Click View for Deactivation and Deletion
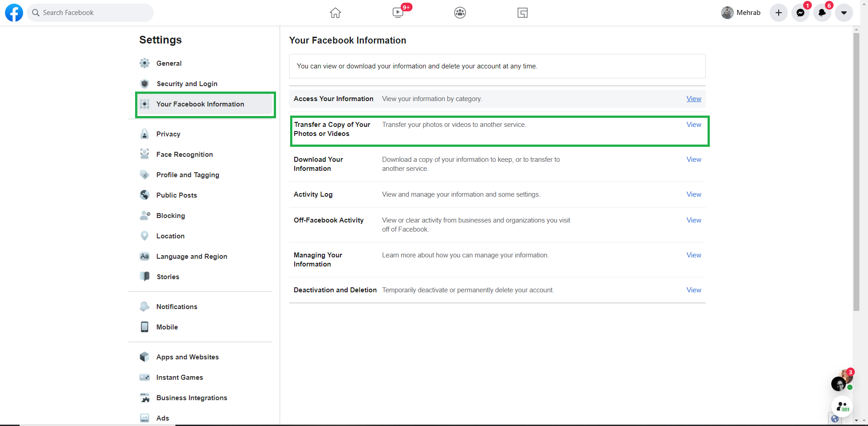 pyautogui.click(x=693, y=290)
